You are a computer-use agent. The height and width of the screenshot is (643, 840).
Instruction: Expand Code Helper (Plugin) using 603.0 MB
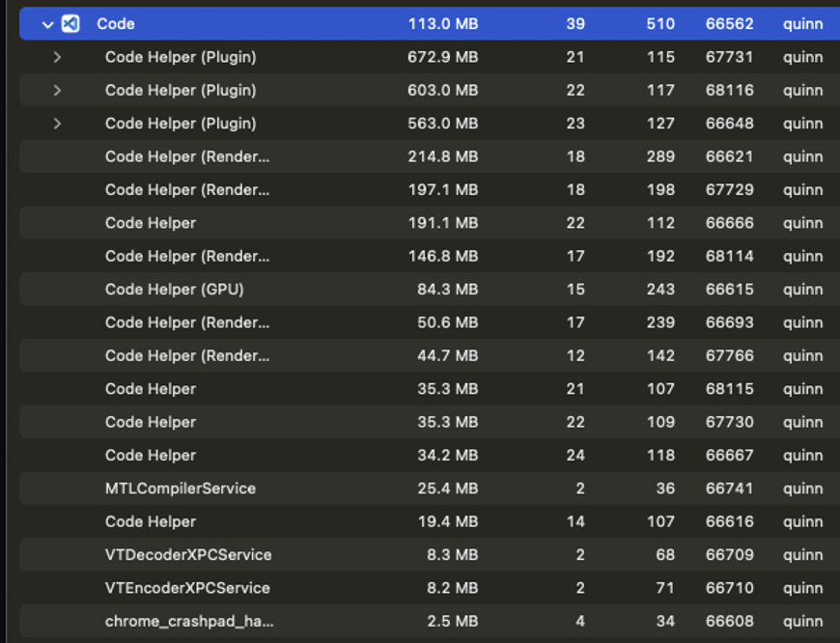57,91
